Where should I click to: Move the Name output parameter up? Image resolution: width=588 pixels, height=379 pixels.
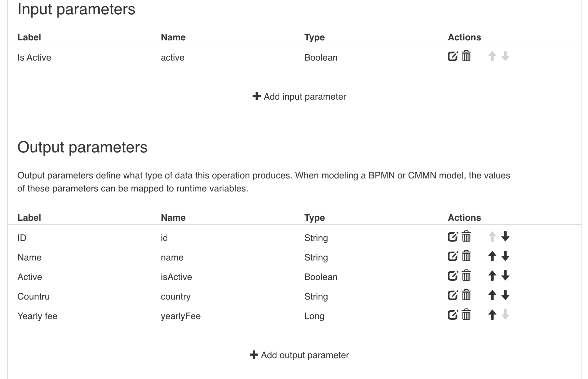tap(492, 256)
